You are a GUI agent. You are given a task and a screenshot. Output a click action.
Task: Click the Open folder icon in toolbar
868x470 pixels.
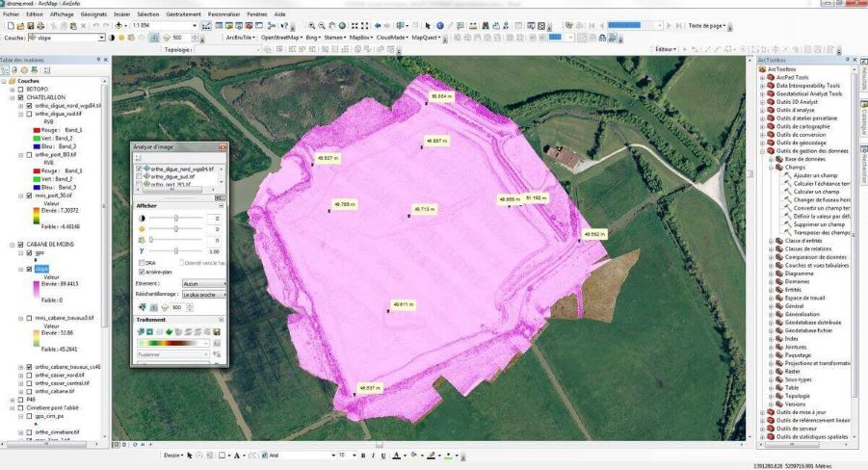coord(20,26)
